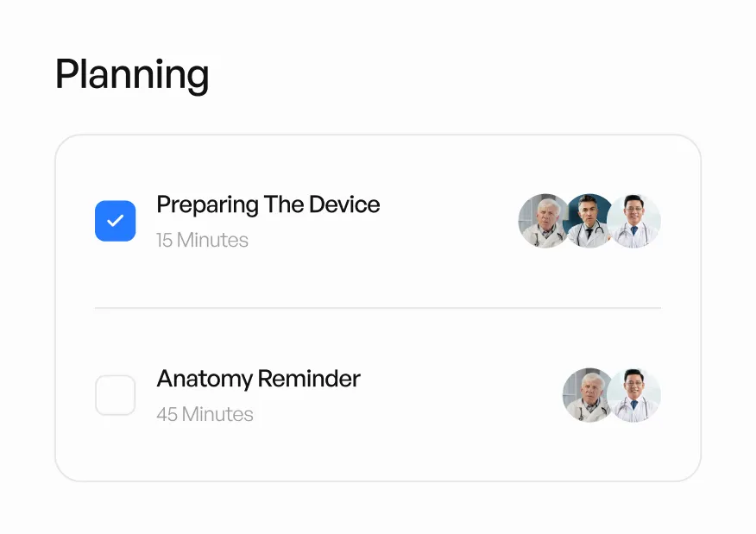Screen dimensions: 756x534
Task: Click the number 45 in second task duration
Action: click(167, 415)
